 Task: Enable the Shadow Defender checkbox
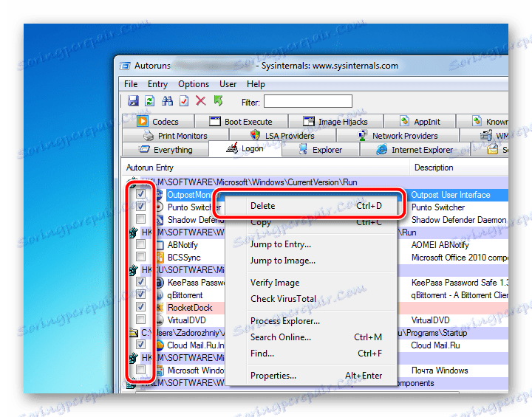[140, 218]
